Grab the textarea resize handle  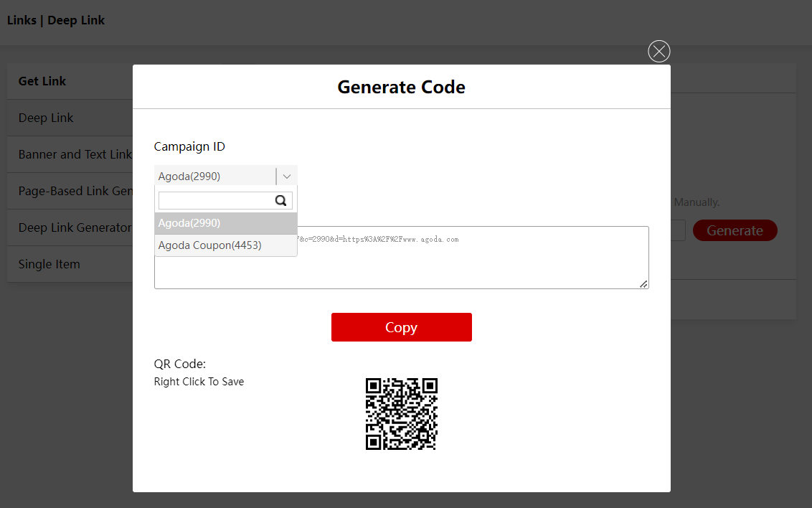643,283
